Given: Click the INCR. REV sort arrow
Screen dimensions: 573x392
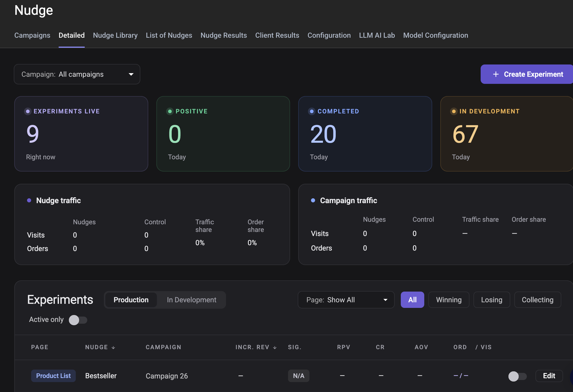Looking at the screenshot, I should [x=275, y=347].
